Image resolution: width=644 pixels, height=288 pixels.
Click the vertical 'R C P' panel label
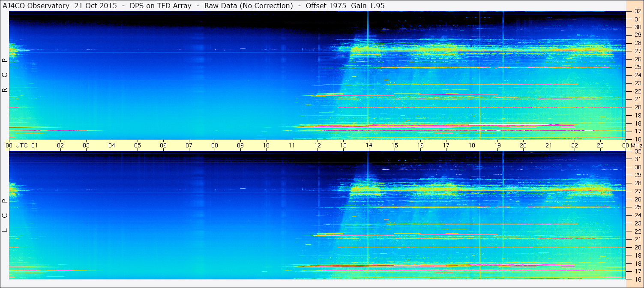tap(5, 75)
